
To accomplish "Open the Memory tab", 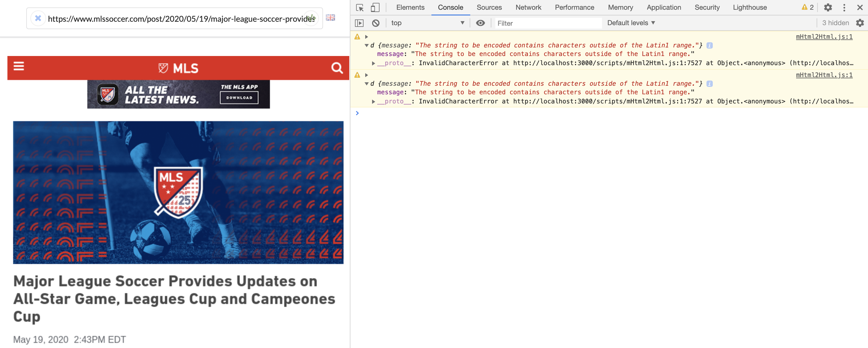I will point(620,7).
